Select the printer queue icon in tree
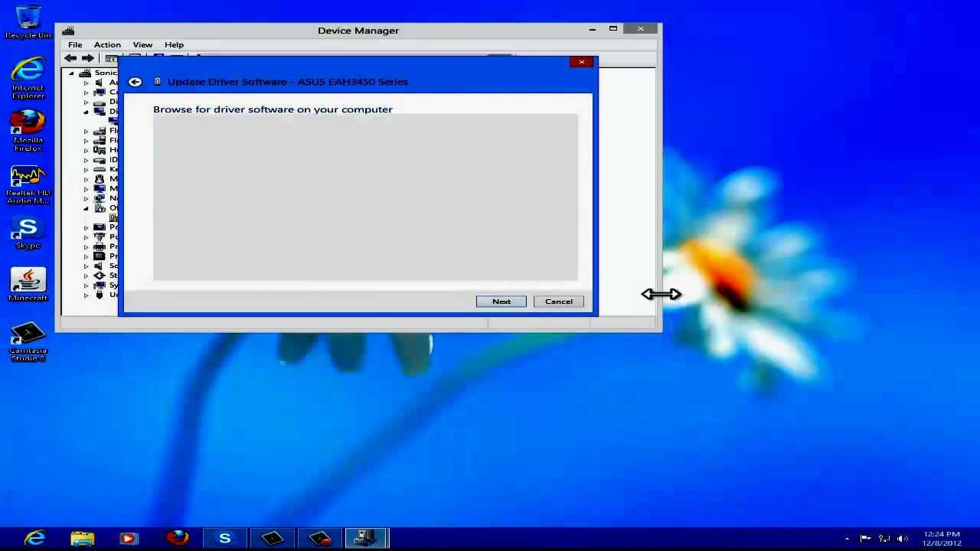This screenshot has height=551, width=980. pyautogui.click(x=100, y=246)
